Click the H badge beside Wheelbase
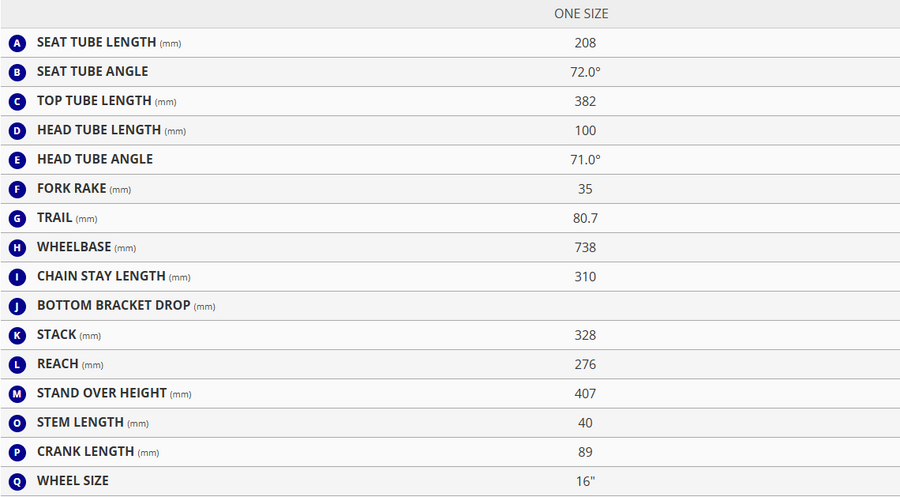The height and width of the screenshot is (497, 900). pyautogui.click(x=17, y=247)
